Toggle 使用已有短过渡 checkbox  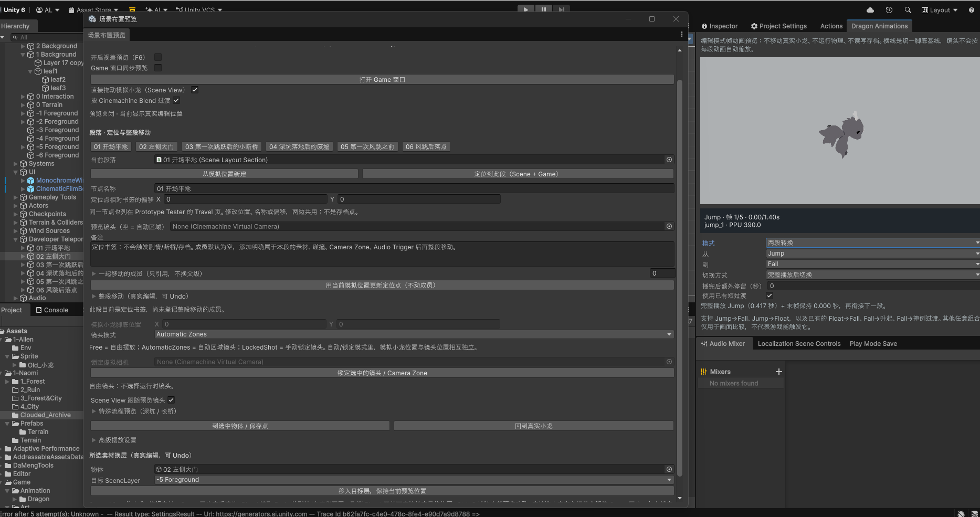(x=770, y=296)
